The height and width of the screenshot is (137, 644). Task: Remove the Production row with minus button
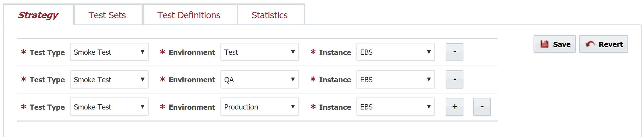tap(482, 107)
